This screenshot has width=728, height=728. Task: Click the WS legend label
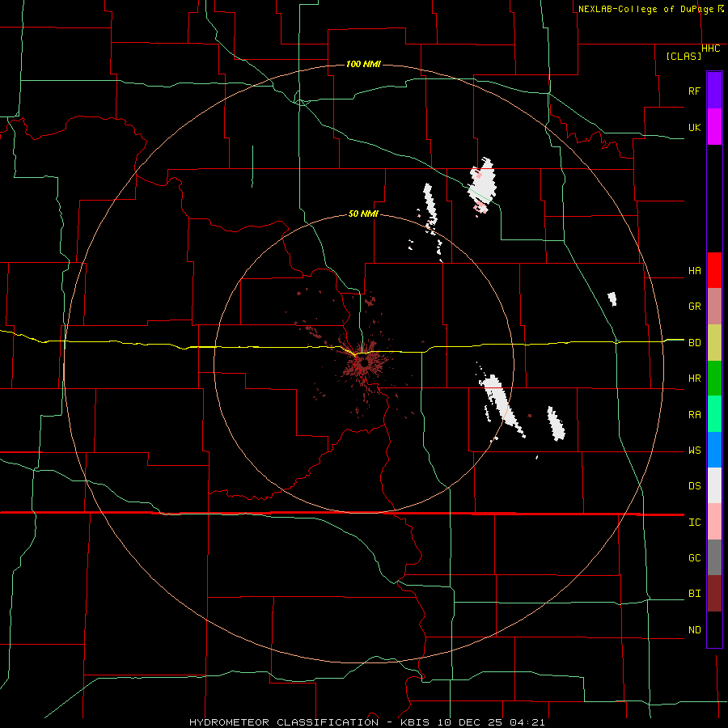tap(694, 451)
